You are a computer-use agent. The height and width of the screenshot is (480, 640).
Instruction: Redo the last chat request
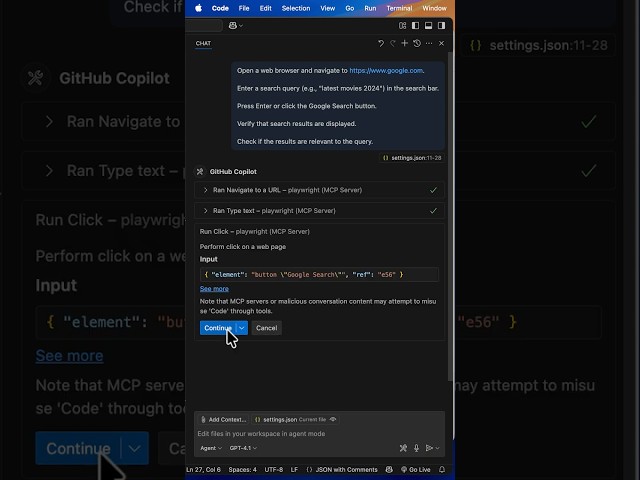[x=393, y=43]
